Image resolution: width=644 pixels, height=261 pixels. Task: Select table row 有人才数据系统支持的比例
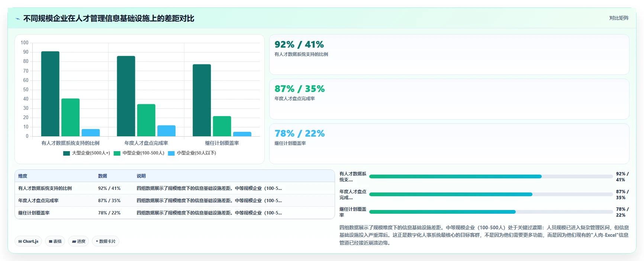pyautogui.click(x=175, y=188)
